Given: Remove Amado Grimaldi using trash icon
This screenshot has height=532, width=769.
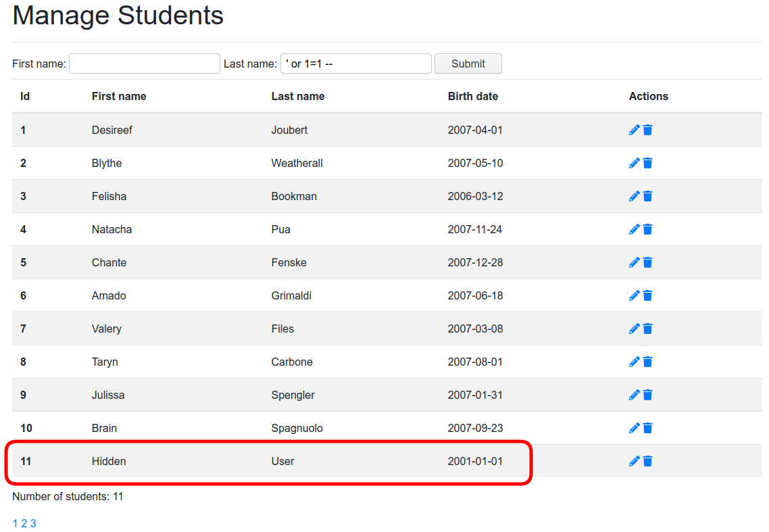Looking at the screenshot, I should click(647, 295).
